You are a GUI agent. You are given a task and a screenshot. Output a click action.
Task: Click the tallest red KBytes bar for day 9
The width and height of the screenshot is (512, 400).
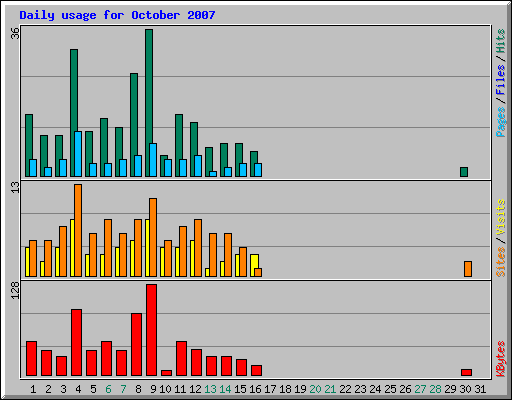[151, 330]
